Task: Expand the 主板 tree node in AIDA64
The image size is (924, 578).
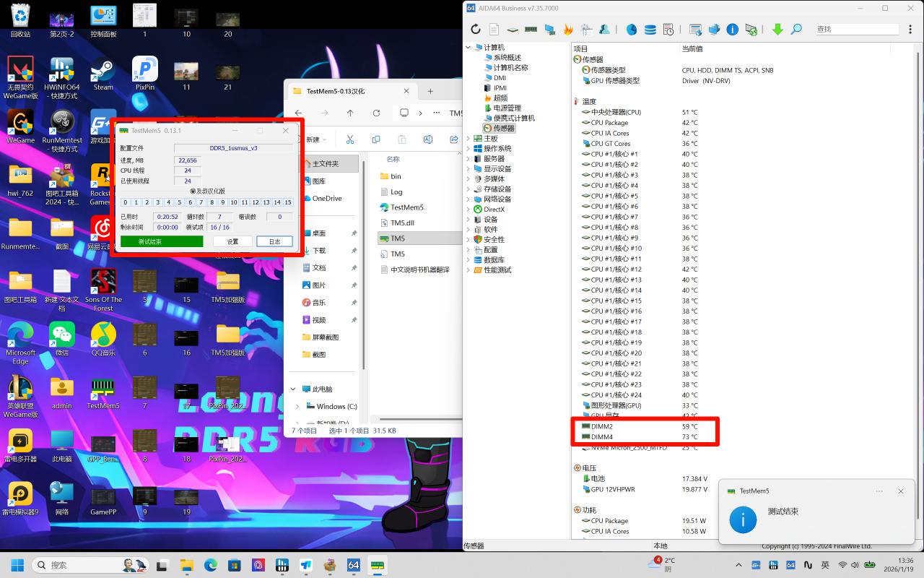Action: coord(467,139)
